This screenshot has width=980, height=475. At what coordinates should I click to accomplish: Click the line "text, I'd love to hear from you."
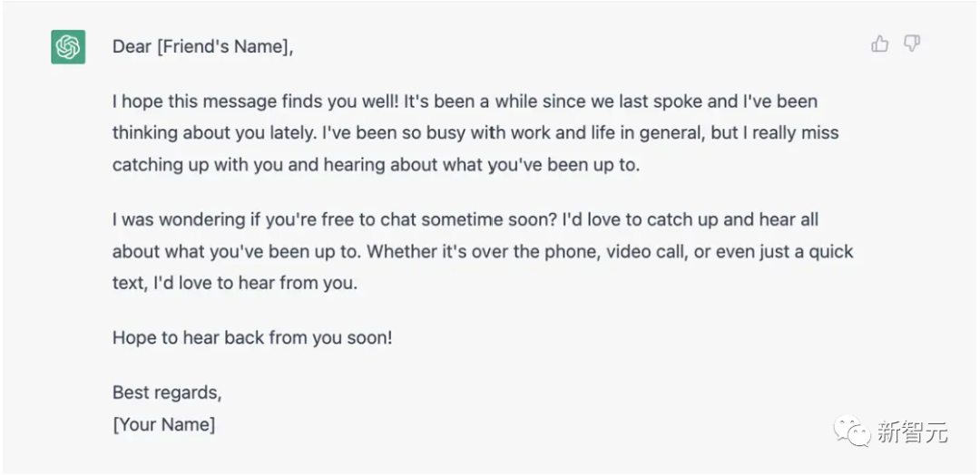[x=235, y=283]
